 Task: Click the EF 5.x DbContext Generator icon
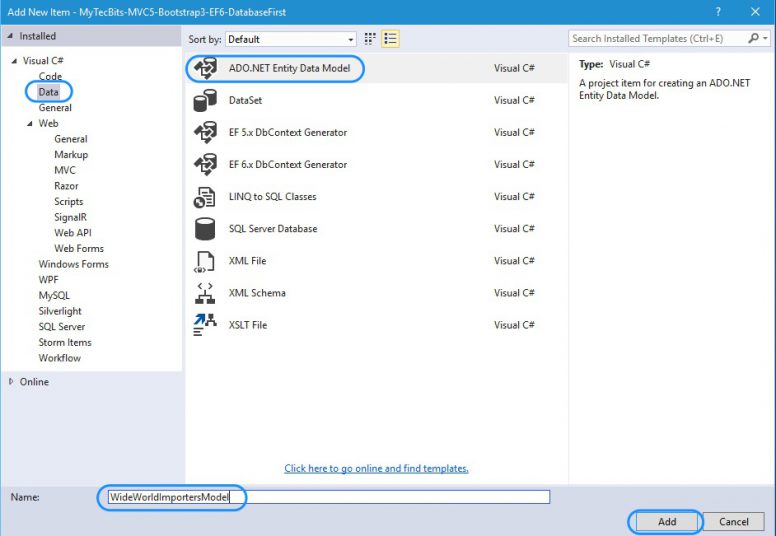pyautogui.click(x=205, y=133)
